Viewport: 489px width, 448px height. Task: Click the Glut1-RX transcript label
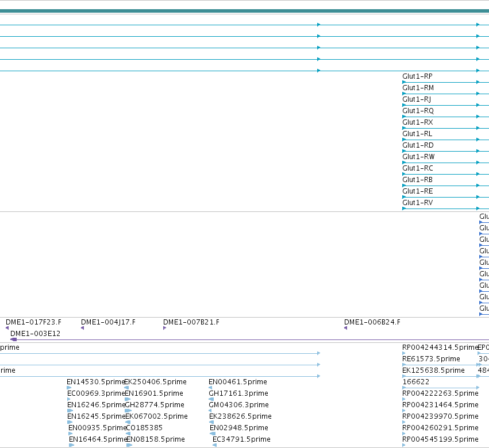tap(418, 122)
